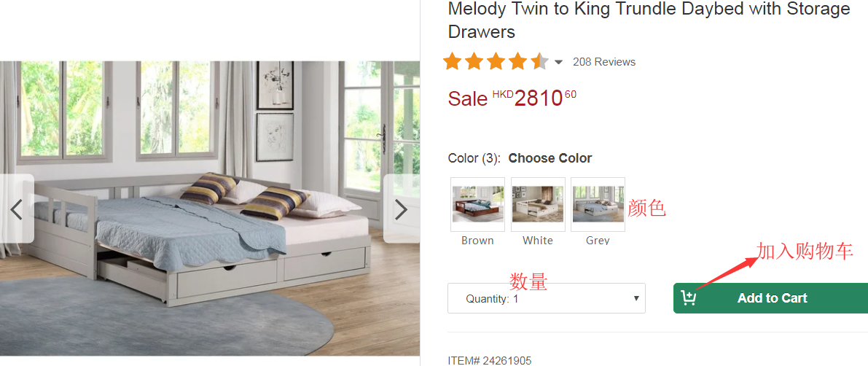Open the 208 Reviews link
868x366 pixels.
tap(604, 62)
